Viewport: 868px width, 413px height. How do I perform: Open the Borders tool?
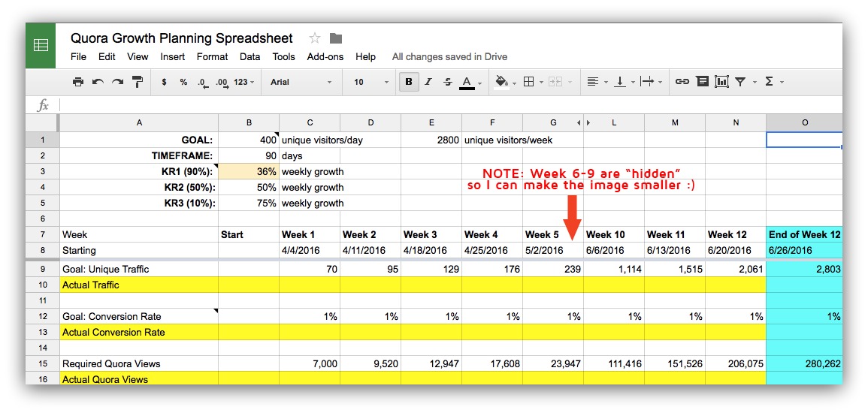click(x=528, y=82)
